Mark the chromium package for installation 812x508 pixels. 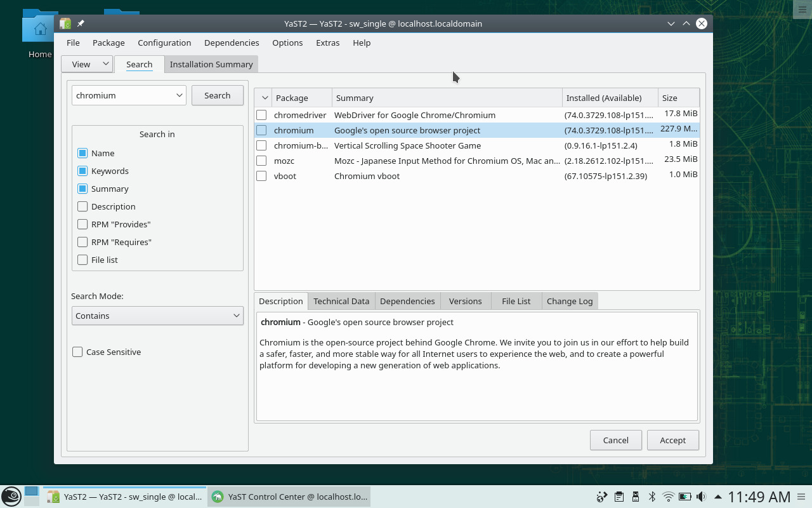click(261, 130)
